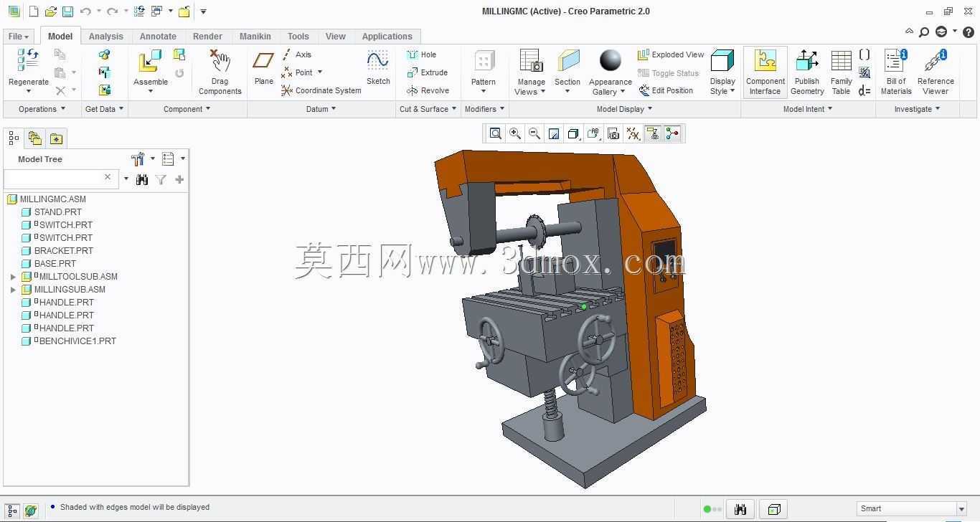Click Zoom In magnifier

click(515, 133)
